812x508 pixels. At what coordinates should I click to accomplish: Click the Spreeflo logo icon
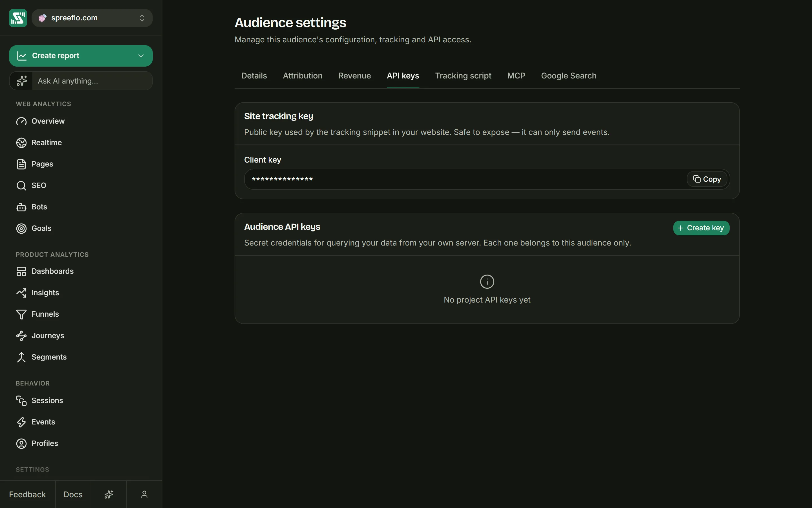pyautogui.click(x=18, y=18)
